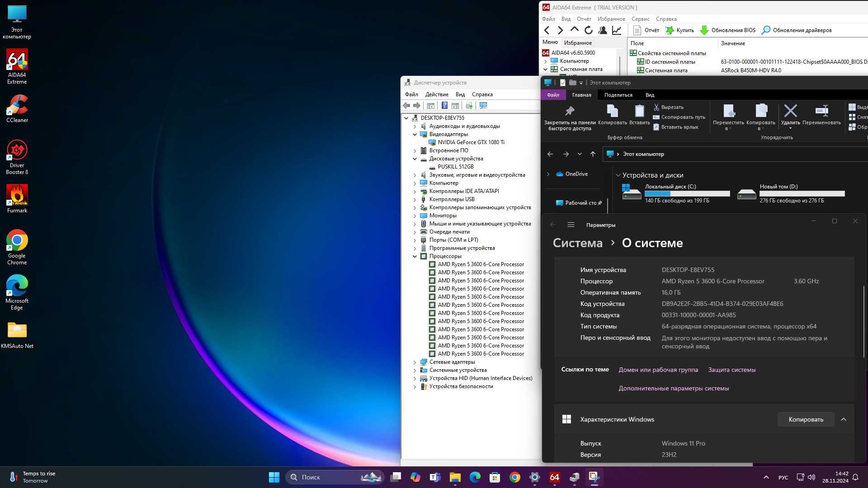This screenshot has height=488, width=868.
Task: Select Локальный диск (C:) drive
Action: click(x=675, y=193)
